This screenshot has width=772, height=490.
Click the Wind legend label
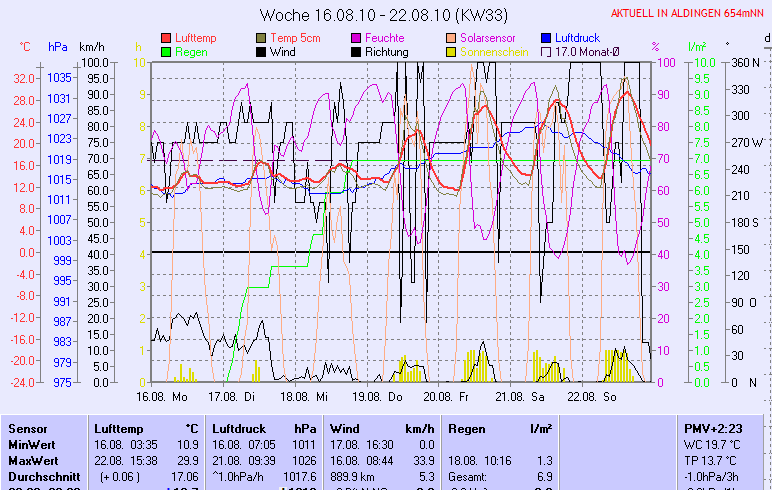(x=282, y=51)
